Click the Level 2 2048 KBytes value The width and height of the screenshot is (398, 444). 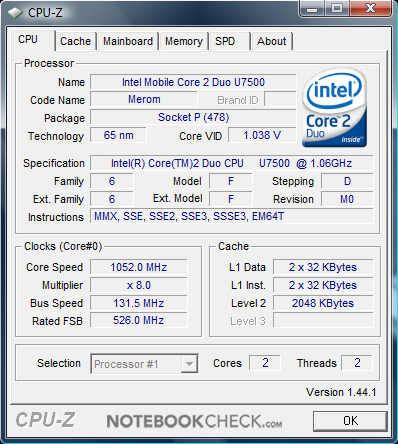point(323,303)
